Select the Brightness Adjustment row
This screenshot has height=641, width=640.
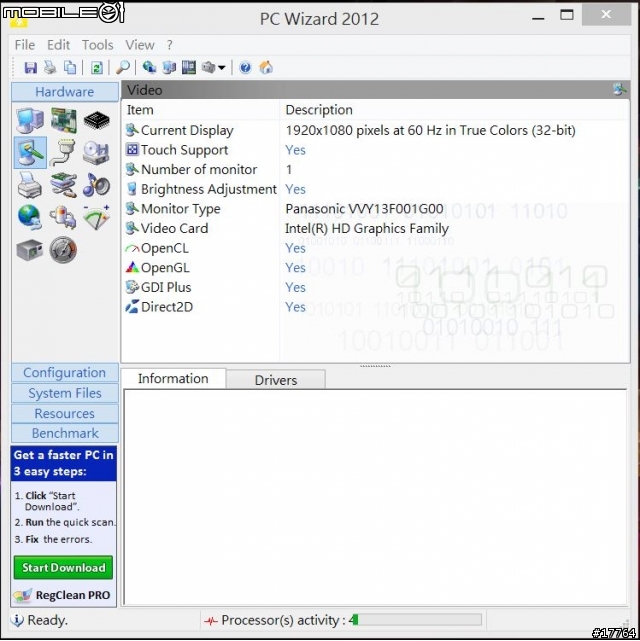tap(375, 189)
